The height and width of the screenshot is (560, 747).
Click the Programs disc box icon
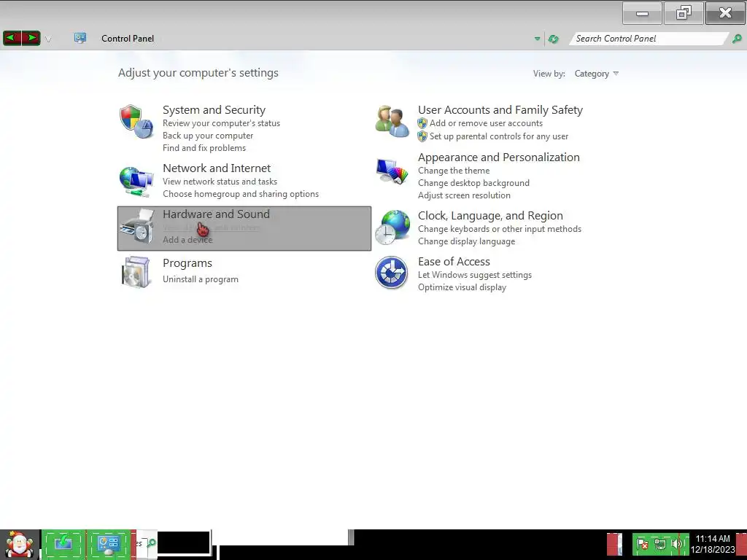[136, 272]
